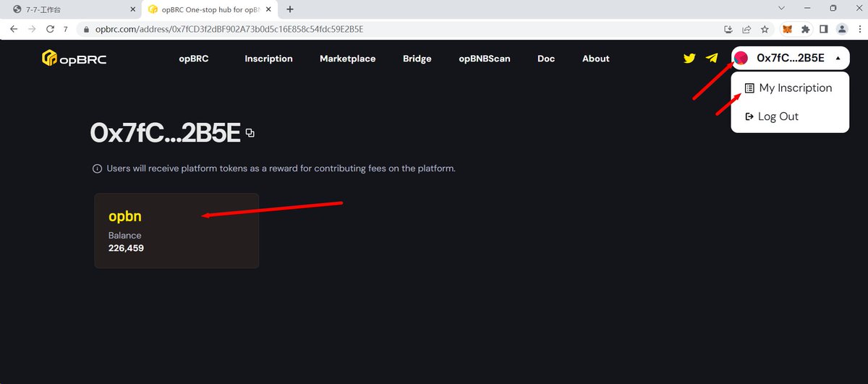Open a new browser tab
The width and height of the screenshot is (868, 384).
tap(290, 9)
